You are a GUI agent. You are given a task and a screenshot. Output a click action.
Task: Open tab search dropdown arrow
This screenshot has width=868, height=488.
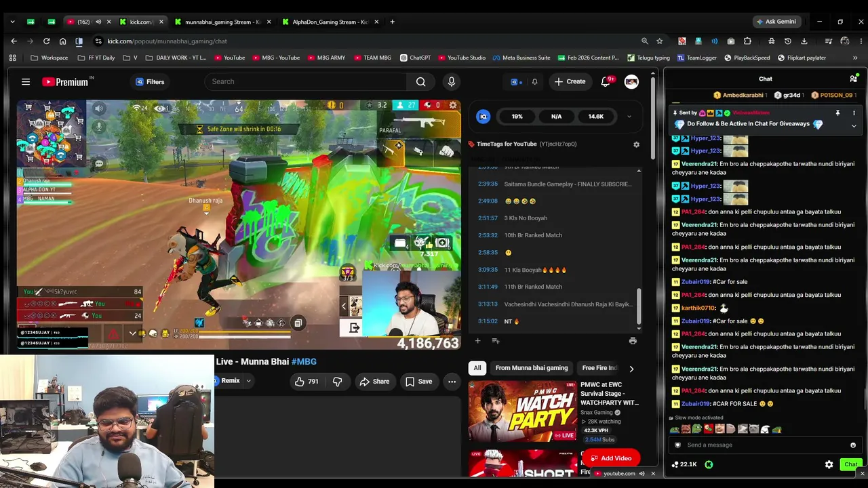[x=12, y=22]
